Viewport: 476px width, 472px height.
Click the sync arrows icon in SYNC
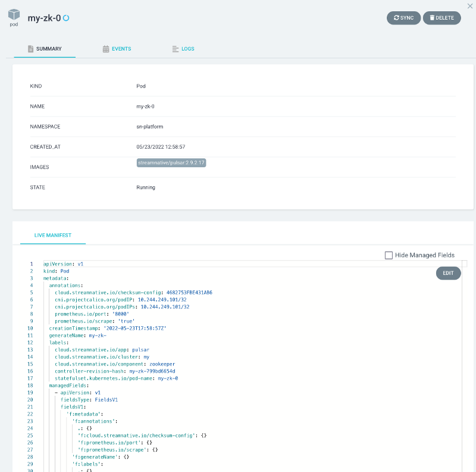[x=396, y=18]
